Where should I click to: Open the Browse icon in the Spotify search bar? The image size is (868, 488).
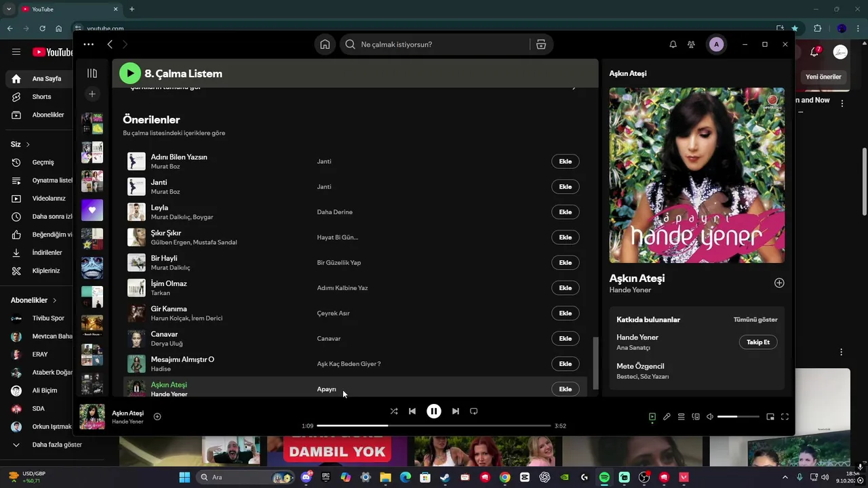pos(541,44)
